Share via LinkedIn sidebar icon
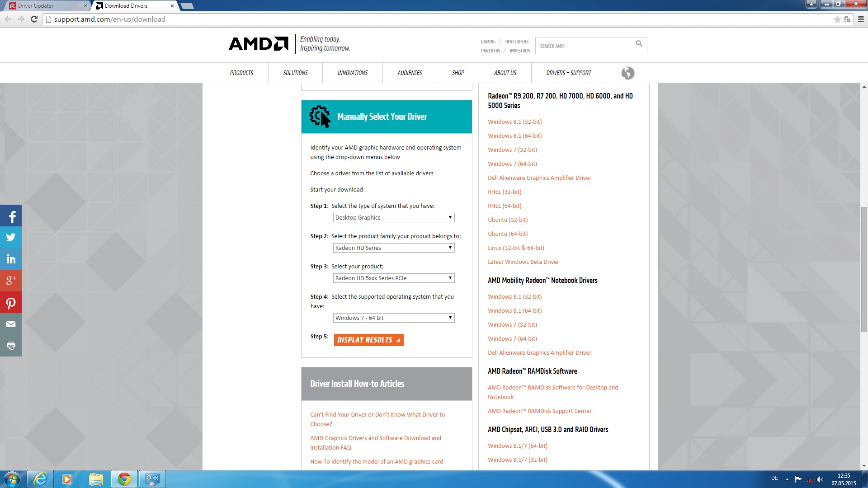This screenshot has height=488, width=868. click(11, 259)
